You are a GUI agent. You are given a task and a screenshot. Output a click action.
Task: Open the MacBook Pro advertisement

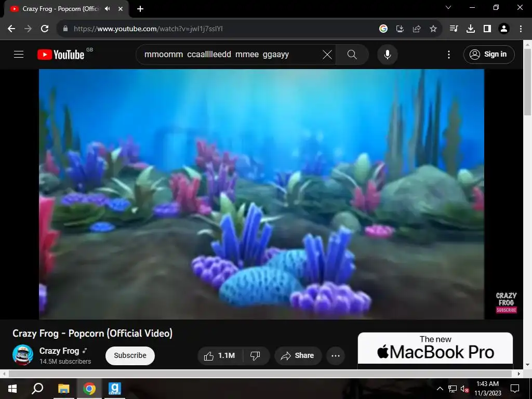click(x=435, y=349)
